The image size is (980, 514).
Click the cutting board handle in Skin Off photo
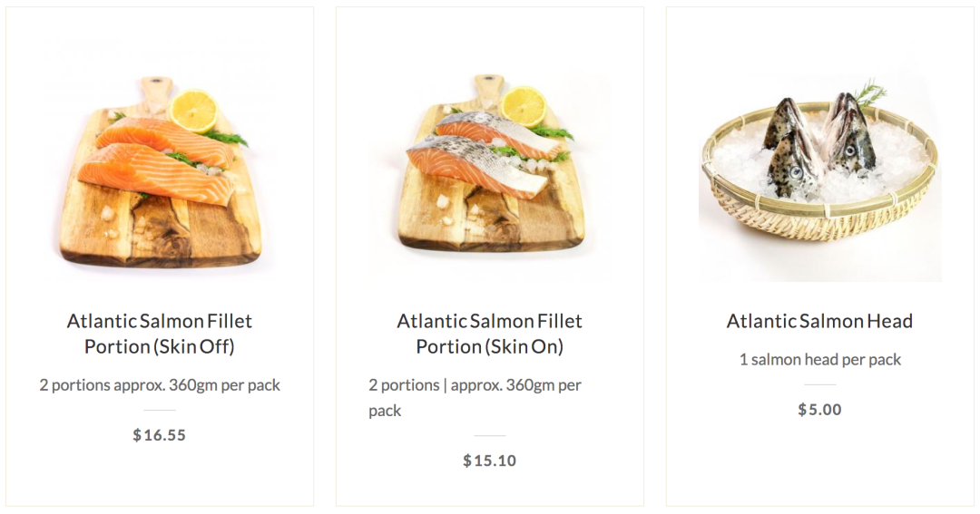click(x=155, y=92)
